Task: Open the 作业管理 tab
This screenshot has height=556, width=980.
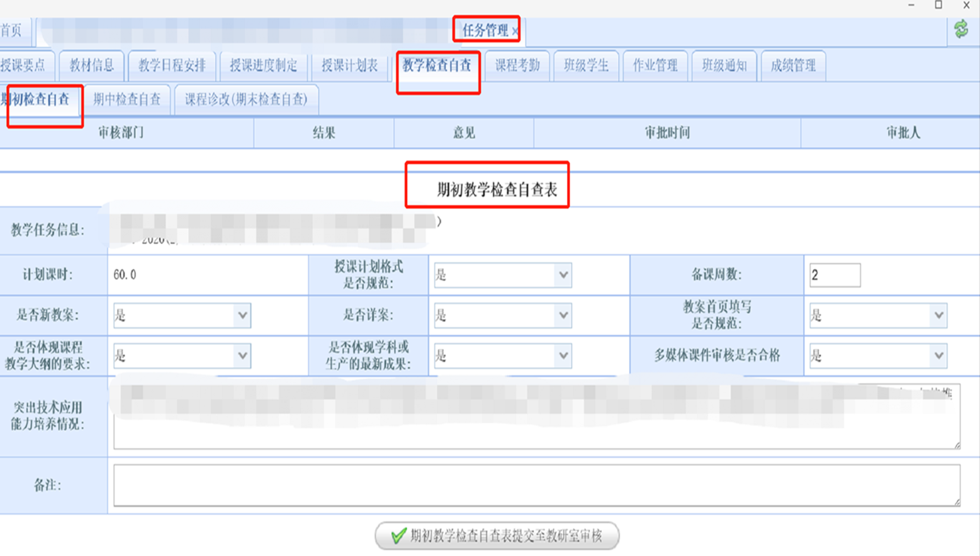Action: coord(655,65)
